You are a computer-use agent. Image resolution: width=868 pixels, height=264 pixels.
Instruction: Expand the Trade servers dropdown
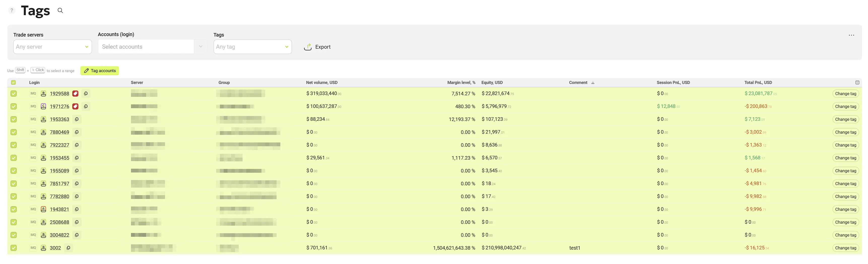click(53, 47)
